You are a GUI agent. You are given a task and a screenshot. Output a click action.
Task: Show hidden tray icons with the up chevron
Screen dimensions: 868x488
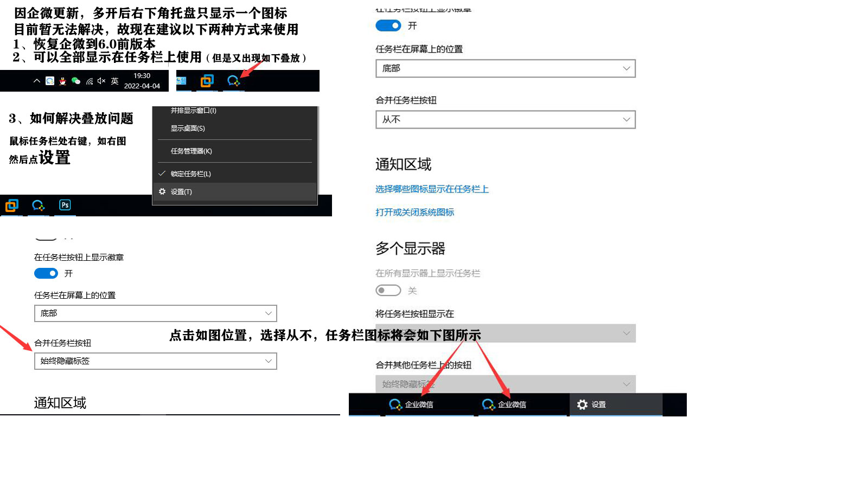(x=36, y=81)
